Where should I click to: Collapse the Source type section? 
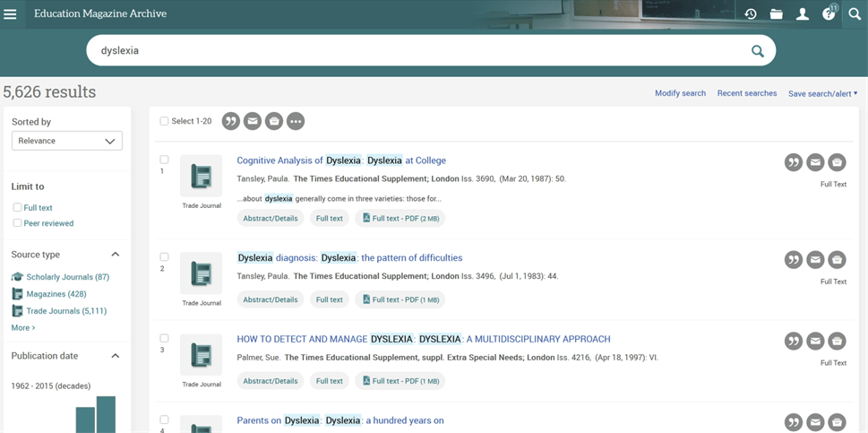coord(115,255)
